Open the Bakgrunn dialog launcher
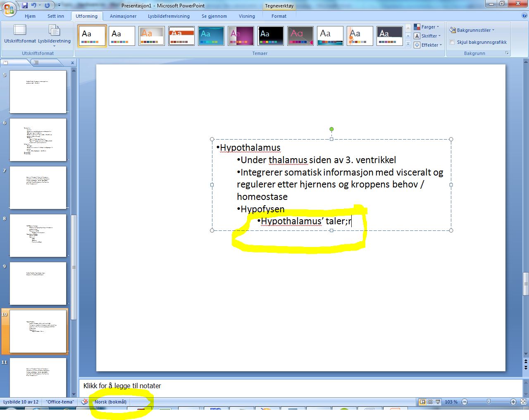529x420 pixels. click(507, 53)
